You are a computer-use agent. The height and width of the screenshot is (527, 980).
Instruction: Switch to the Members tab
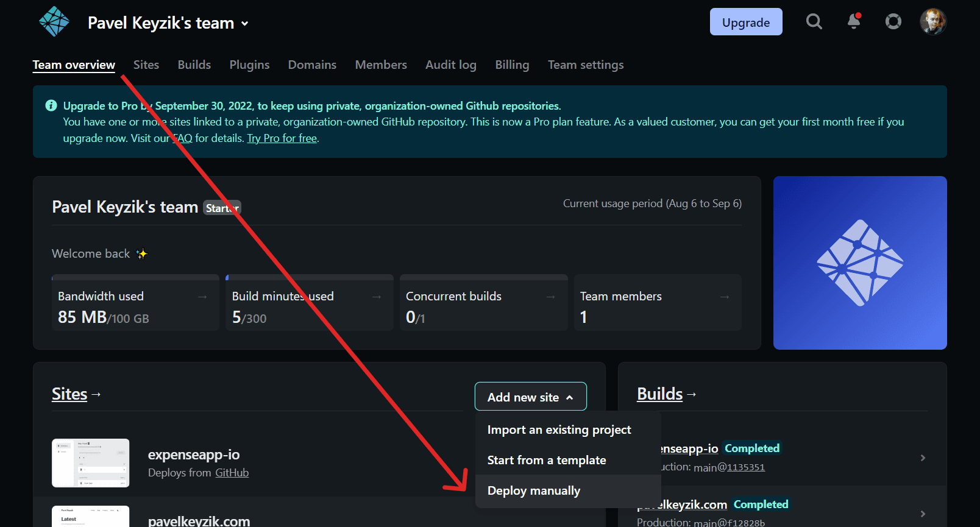click(381, 65)
